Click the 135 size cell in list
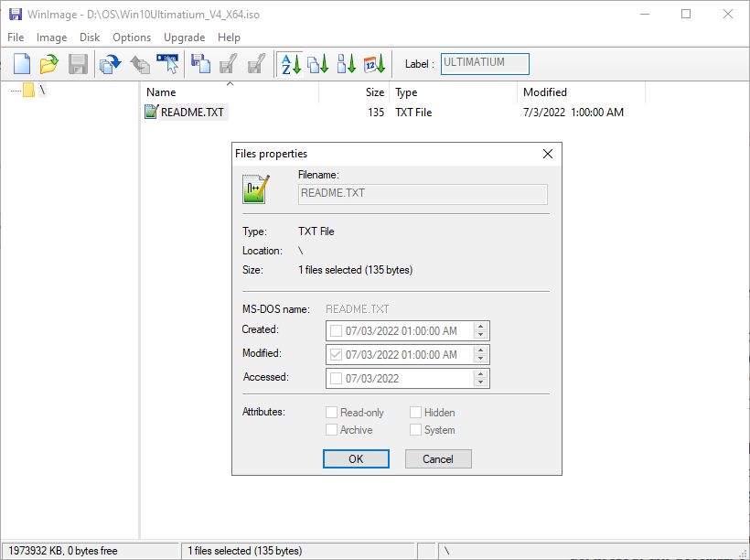Viewport: 750px width, 560px height. [376, 112]
